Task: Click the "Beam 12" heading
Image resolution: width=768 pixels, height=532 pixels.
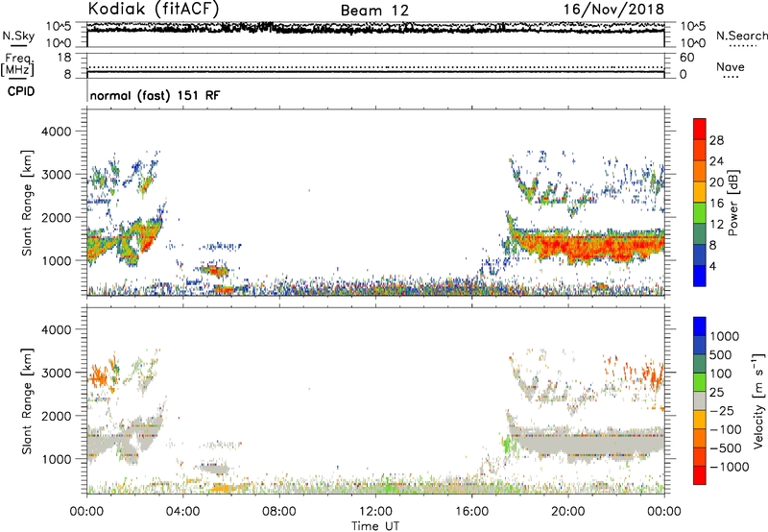Action: pos(374,11)
